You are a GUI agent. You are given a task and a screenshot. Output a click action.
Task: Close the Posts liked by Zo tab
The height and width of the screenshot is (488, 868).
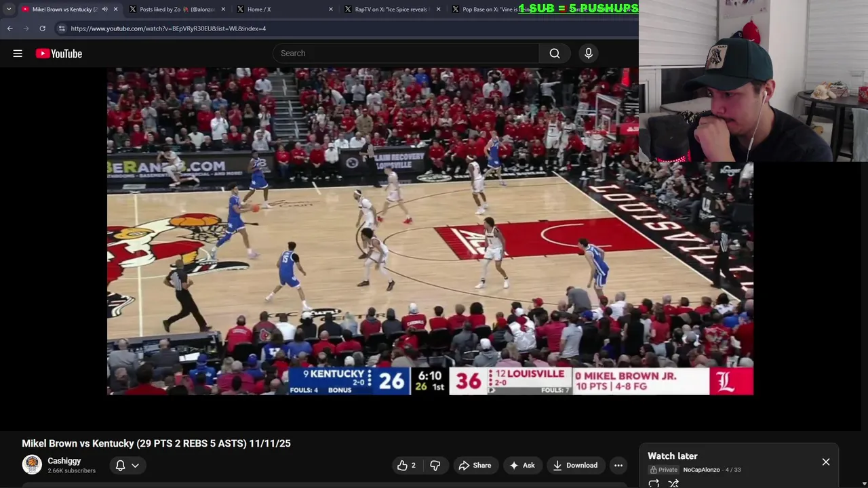coord(223,9)
